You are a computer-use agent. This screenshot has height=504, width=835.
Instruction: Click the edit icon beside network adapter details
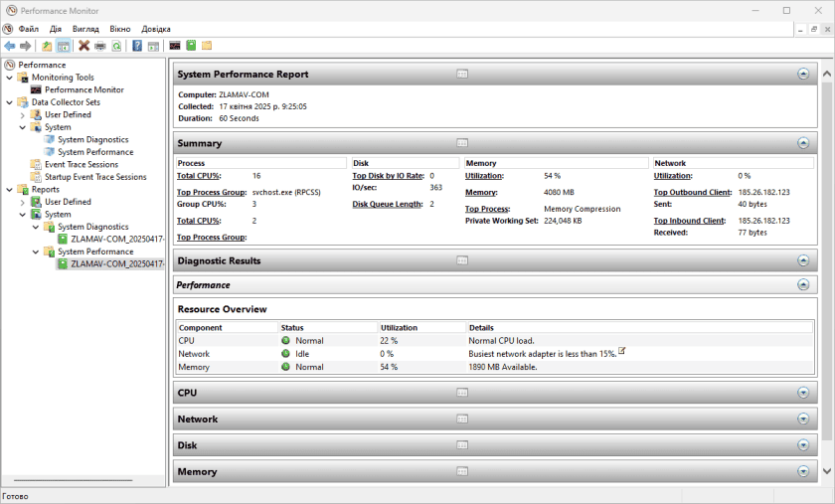tap(622, 351)
